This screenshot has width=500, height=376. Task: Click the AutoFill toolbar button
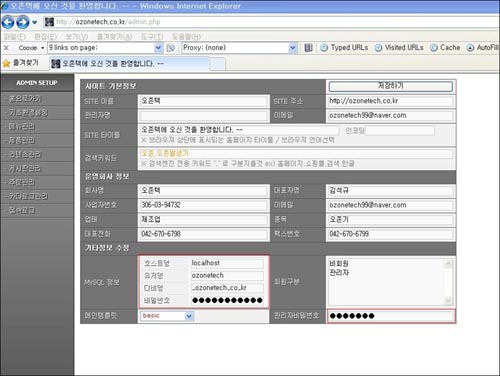[482, 48]
